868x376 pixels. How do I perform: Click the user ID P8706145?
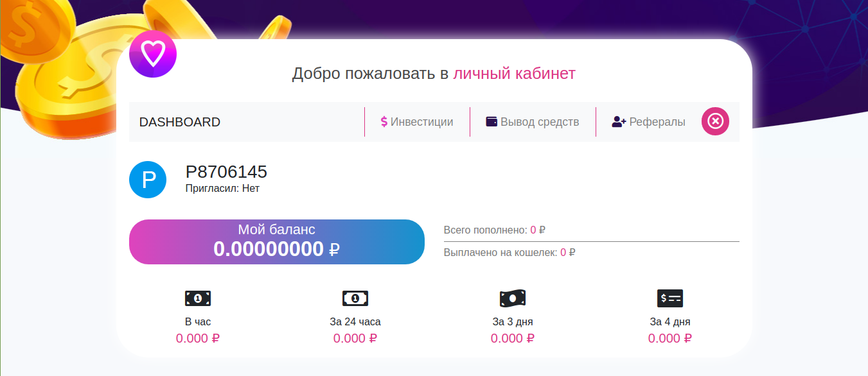coord(226,172)
